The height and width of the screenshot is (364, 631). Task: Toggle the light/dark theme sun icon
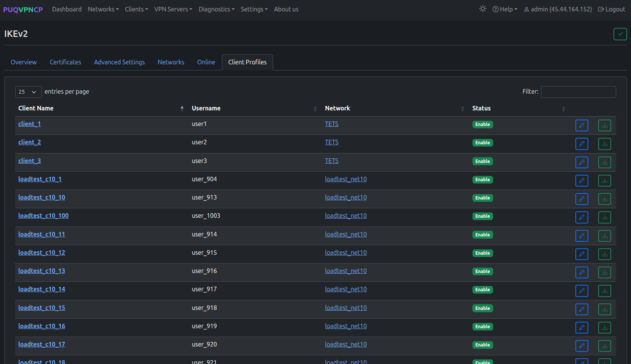483,9
